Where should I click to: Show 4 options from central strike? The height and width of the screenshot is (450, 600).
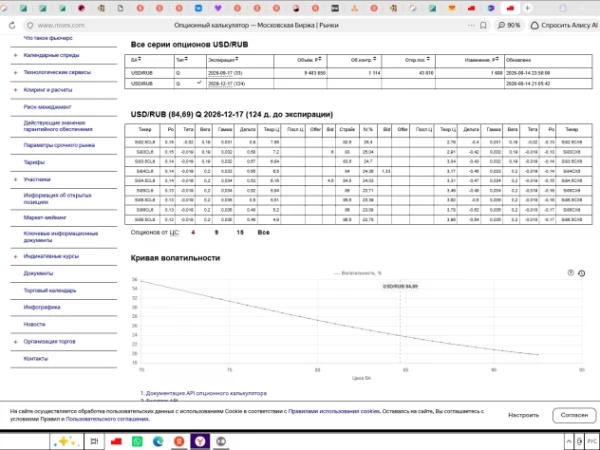(193, 232)
